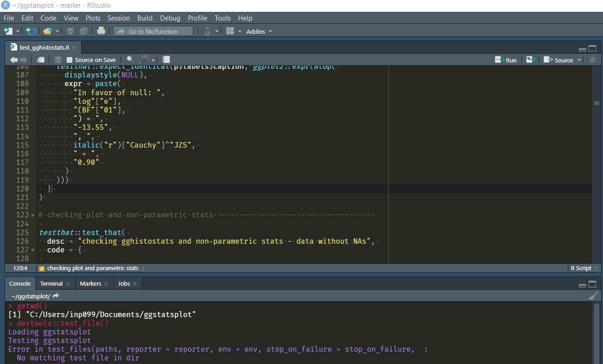The image size is (603, 364).
Task: Open an existing file via the folder icon
Action: 48,31
